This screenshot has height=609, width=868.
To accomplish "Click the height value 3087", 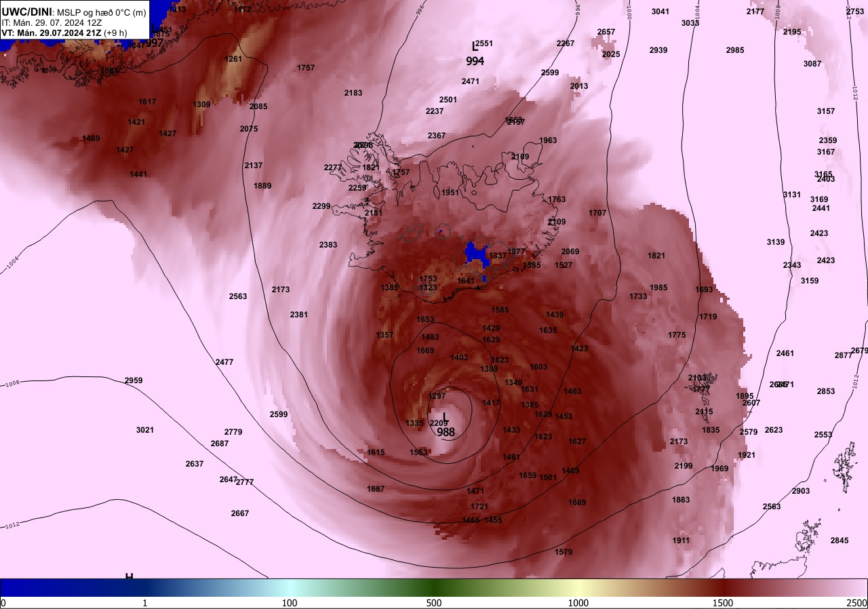I will pyautogui.click(x=812, y=64).
